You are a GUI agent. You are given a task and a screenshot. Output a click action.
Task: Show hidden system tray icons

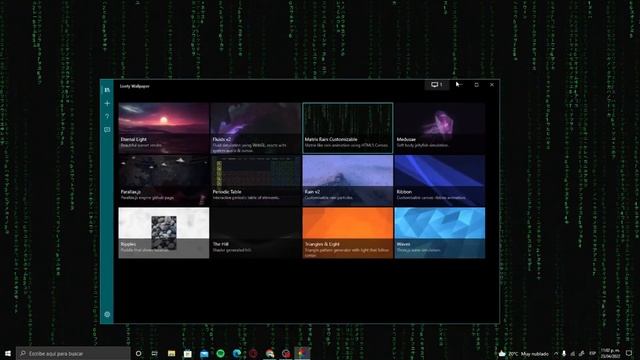[x=556, y=353]
